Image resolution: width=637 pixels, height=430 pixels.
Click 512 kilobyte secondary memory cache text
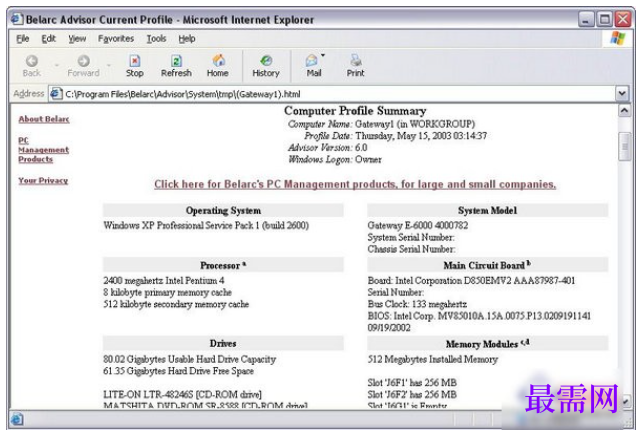[176, 304]
